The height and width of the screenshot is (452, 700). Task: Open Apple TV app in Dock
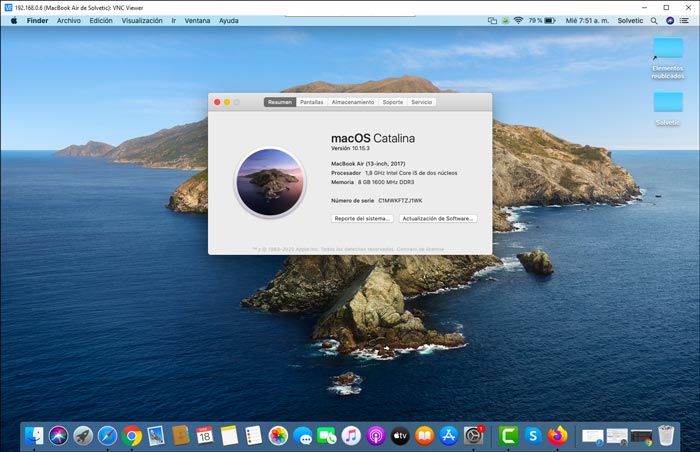click(400, 435)
